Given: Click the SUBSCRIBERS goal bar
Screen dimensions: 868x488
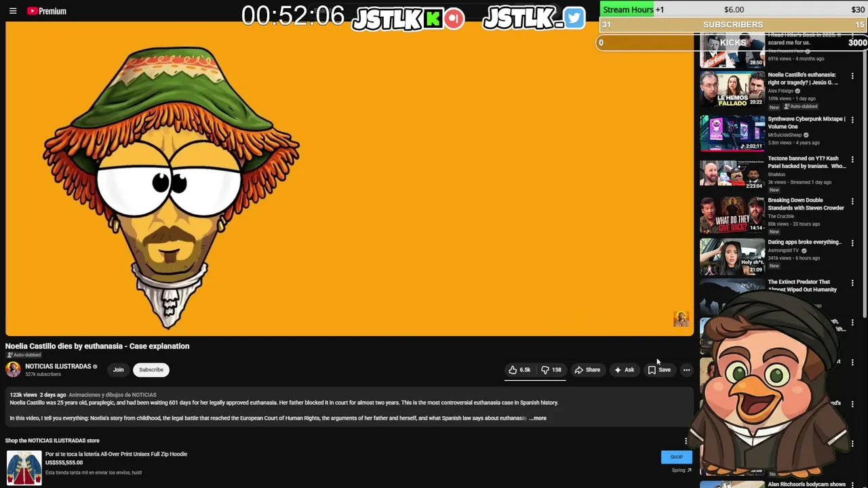Looking at the screenshot, I should point(734,24).
